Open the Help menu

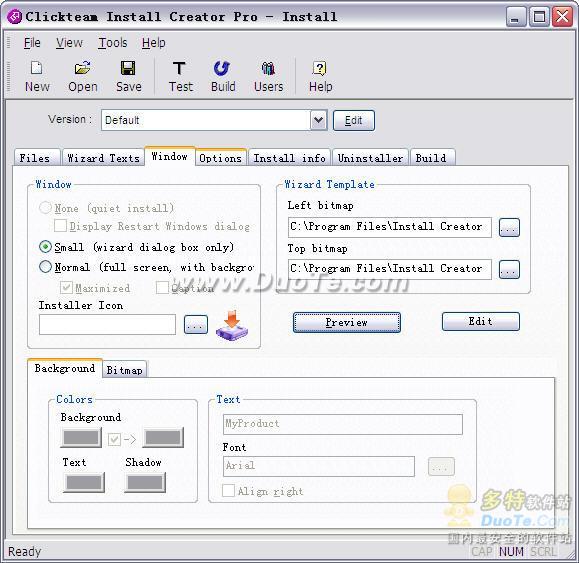[x=154, y=43]
